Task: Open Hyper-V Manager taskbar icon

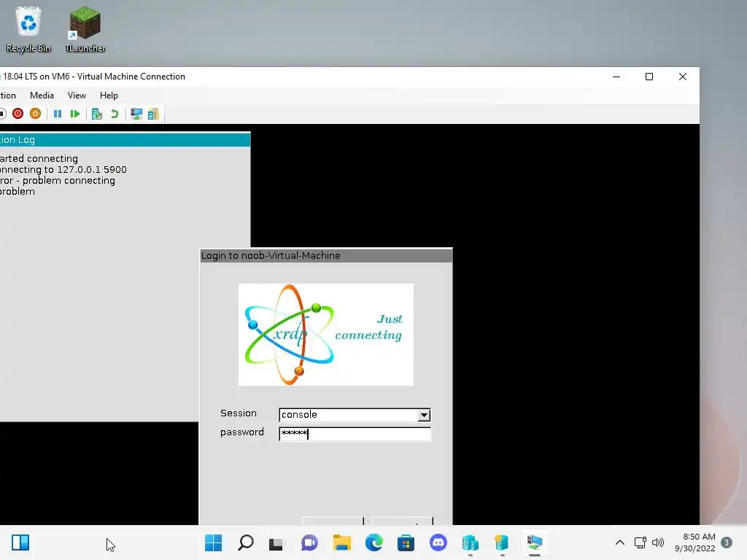Action: [471, 542]
